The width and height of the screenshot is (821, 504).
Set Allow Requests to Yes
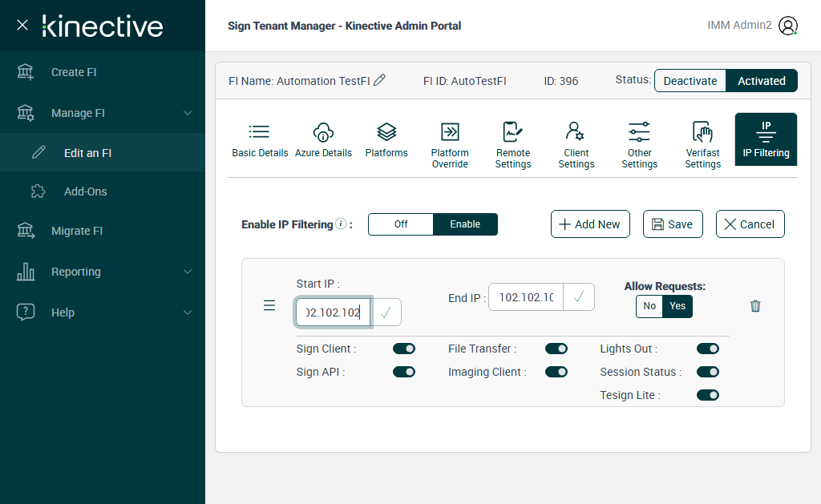coord(677,306)
